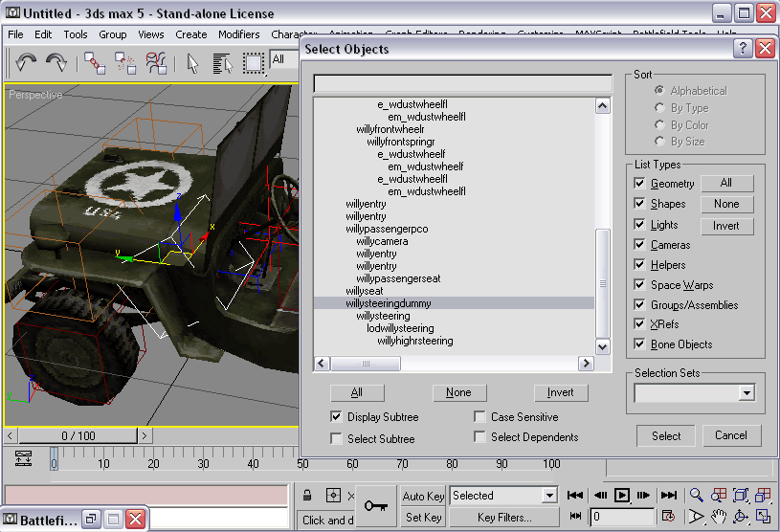Uncheck the Shapes list type

pyautogui.click(x=639, y=204)
